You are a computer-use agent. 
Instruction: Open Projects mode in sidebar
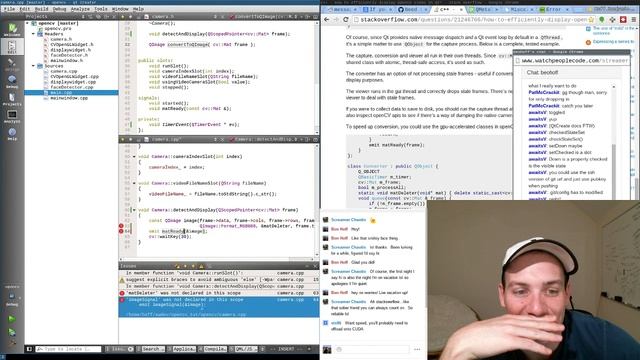pyautogui.click(x=12, y=99)
